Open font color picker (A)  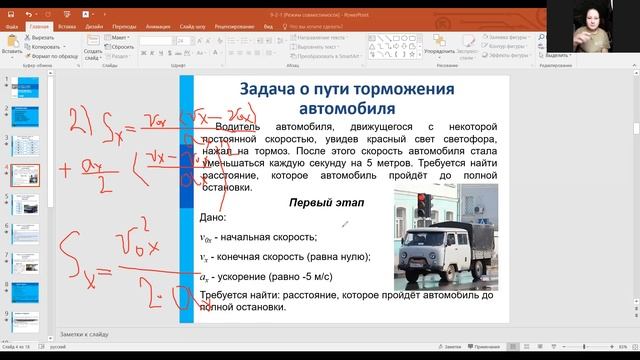[x=216, y=53]
